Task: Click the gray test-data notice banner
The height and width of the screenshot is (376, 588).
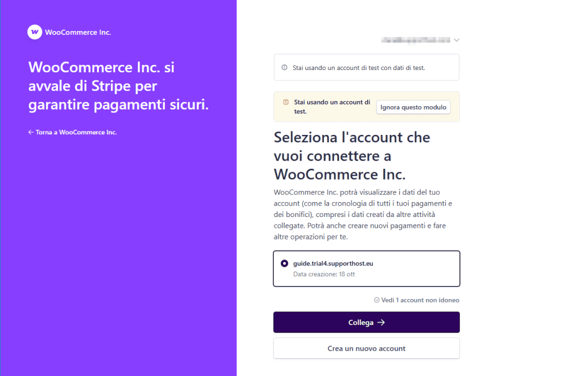Action: coord(366,67)
